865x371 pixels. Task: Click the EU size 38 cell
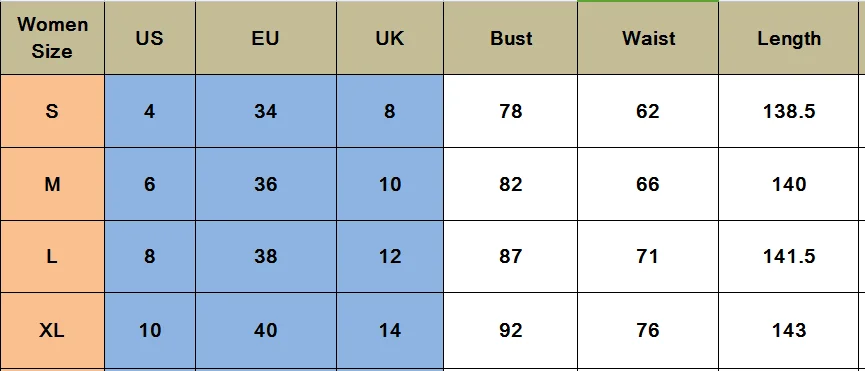point(265,257)
